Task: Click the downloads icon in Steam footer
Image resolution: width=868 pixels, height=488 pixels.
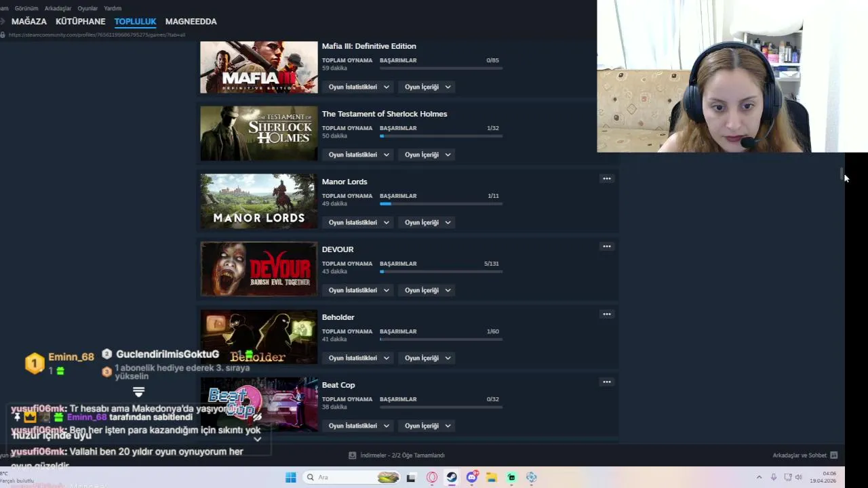Action: (x=352, y=455)
